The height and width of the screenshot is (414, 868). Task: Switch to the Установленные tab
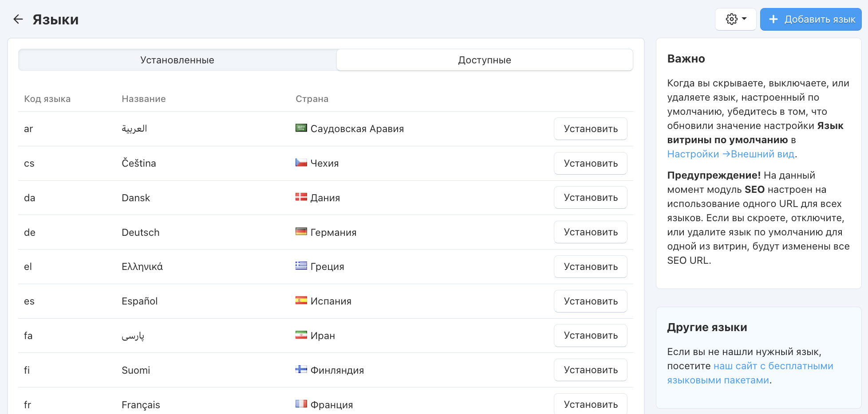(x=177, y=60)
